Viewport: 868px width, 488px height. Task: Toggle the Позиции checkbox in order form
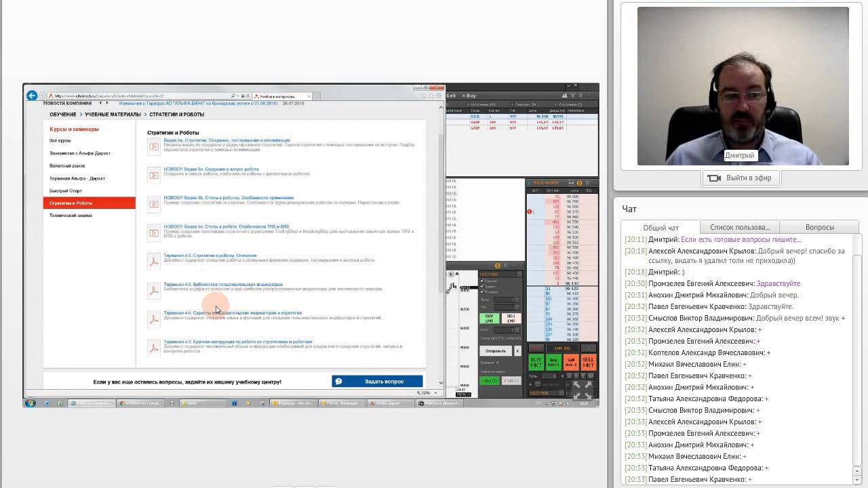(482, 292)
